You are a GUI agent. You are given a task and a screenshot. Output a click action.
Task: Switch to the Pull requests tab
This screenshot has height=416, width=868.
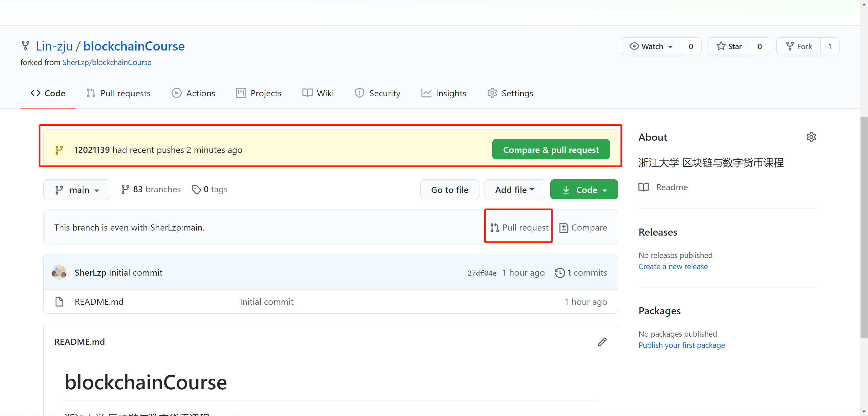tap(118, 93)
